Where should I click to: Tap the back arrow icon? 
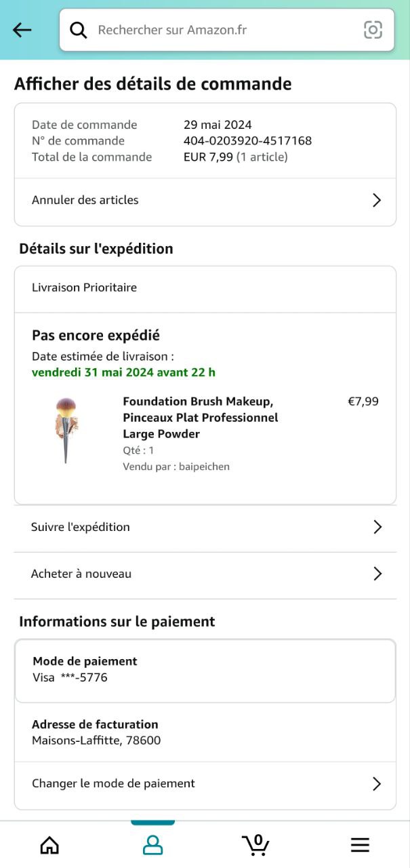coord(22,30)
